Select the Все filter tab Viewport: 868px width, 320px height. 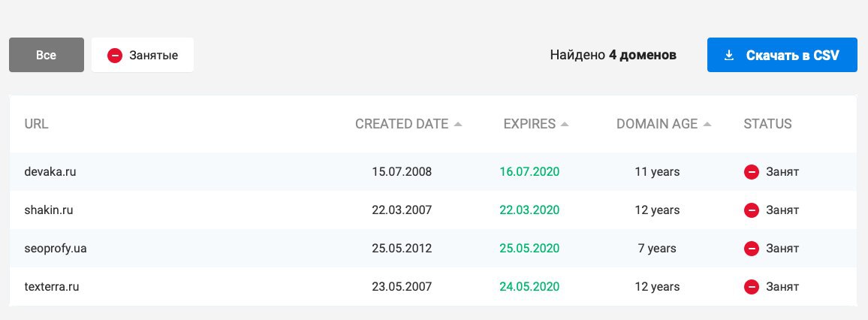click(x=46, y=56)
